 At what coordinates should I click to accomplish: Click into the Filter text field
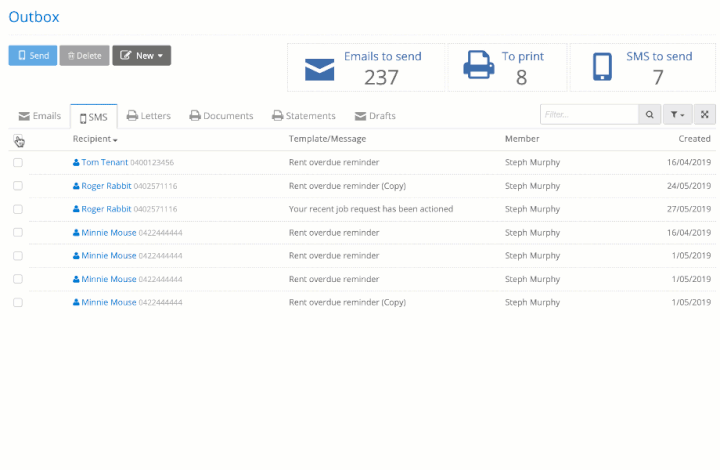(589, 115)
